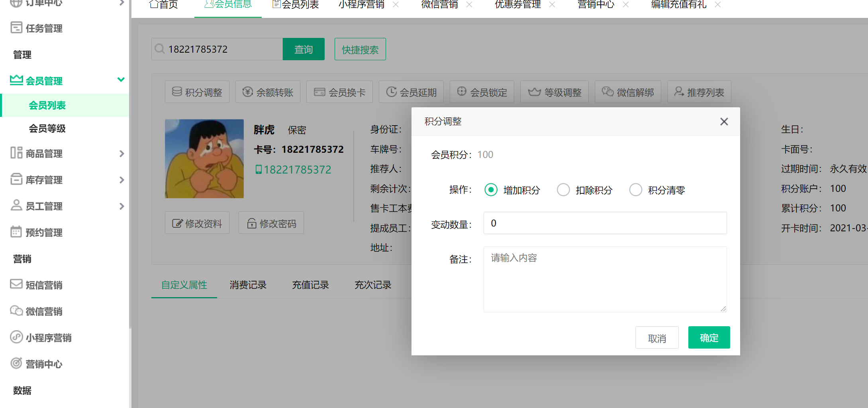The height and width of the screenshot is (408, 868).
Task: Switch to the 充值记录 tab
Action: pos(310,285)
